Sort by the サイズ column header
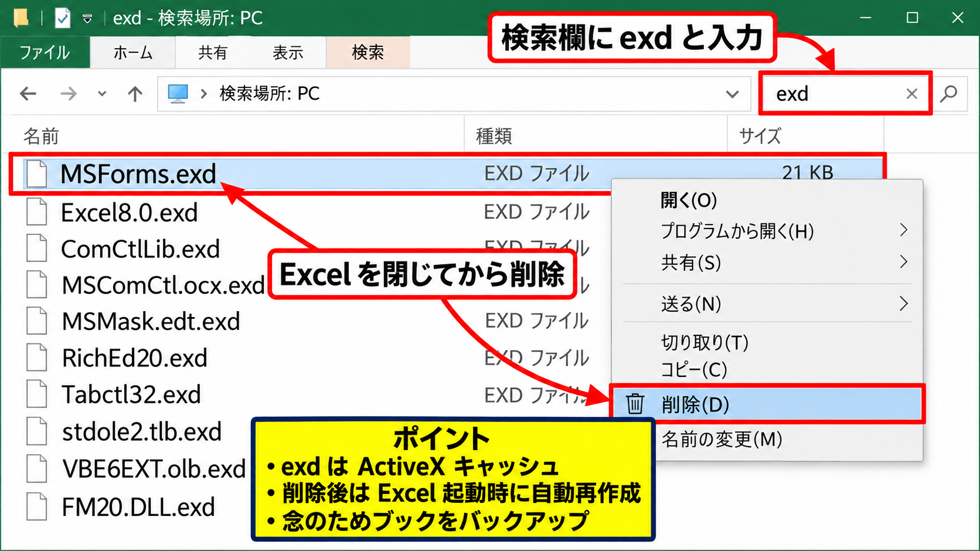Screen dimensions: 980x551 pyautogui.click(x=760, y=136)
